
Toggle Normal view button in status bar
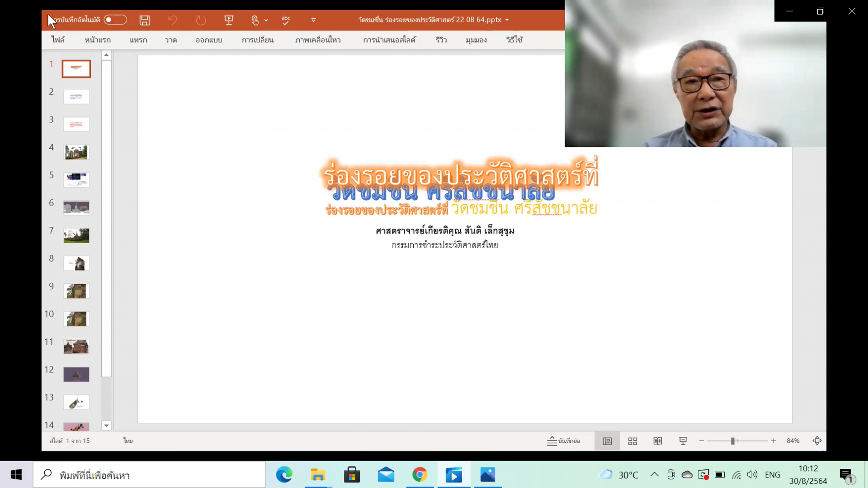pyautogui.click(x=607, y=441)
